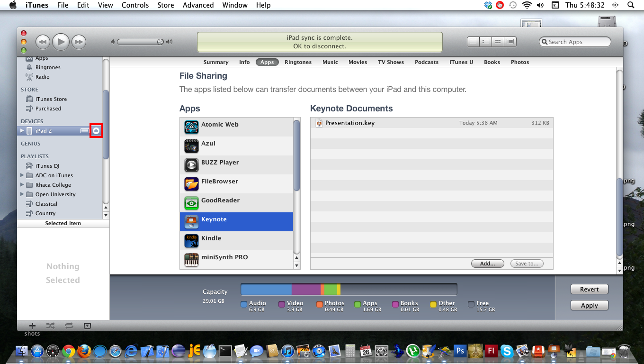Screen dimensions: 644x364
Task: Click the Play button
Action: click(x=61, y=42)
